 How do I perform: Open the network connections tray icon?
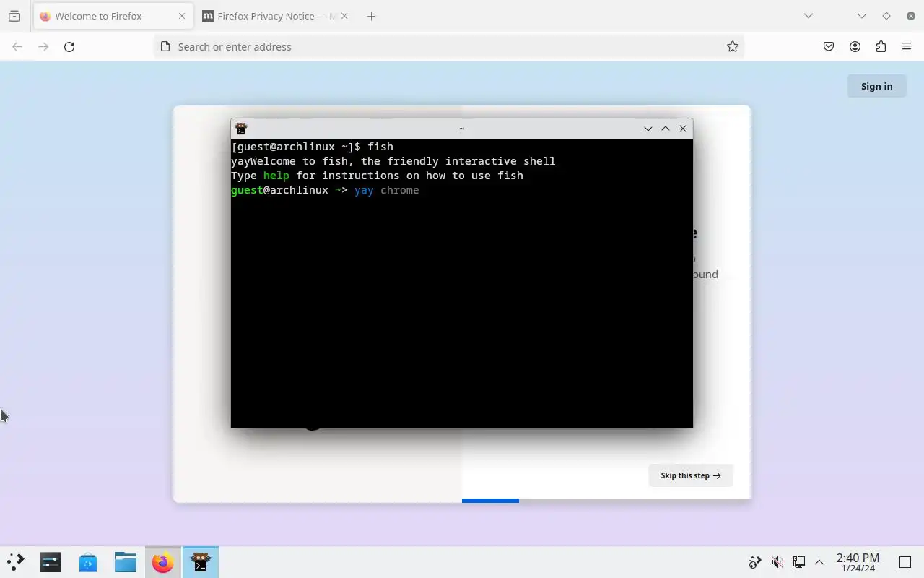pos(798,562)
